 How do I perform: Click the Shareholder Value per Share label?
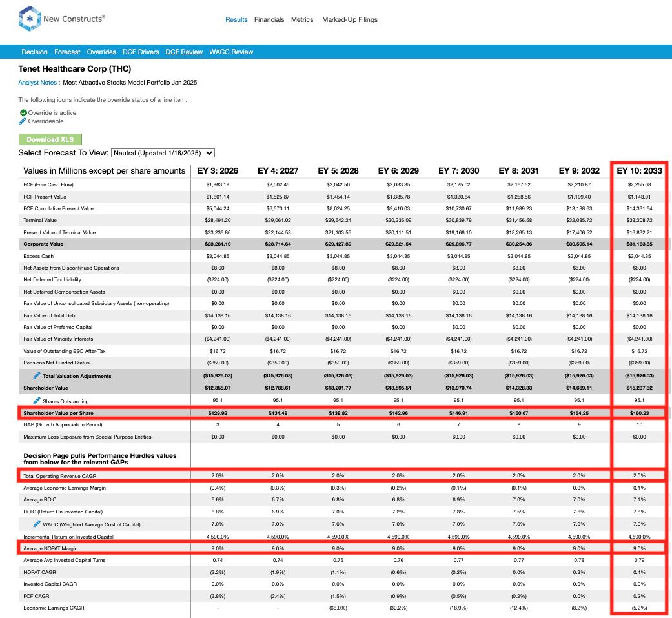(x=58, y=413)
